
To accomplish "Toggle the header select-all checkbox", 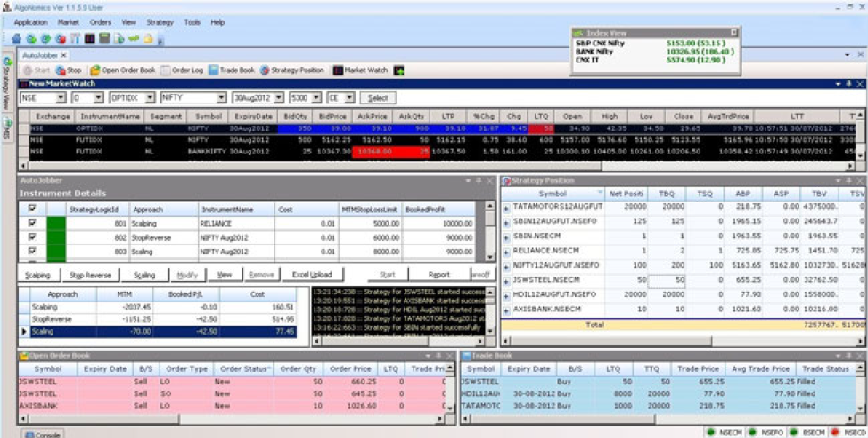I will point(32,209).
